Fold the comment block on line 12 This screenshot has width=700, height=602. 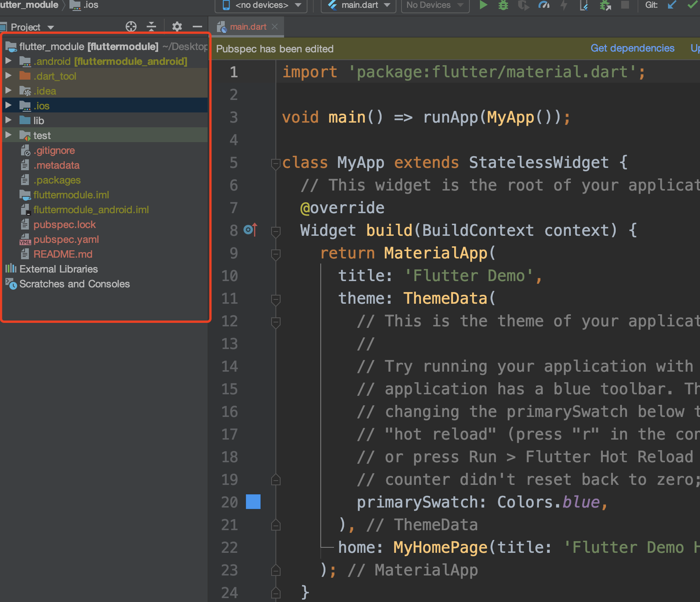[x=276, y=322]
